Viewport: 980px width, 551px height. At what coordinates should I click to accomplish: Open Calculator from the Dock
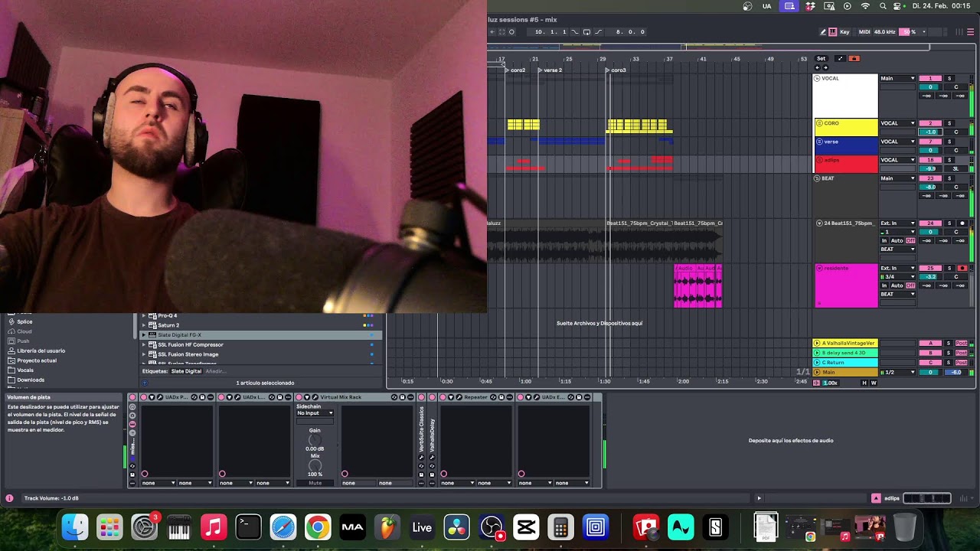point(560,527)
